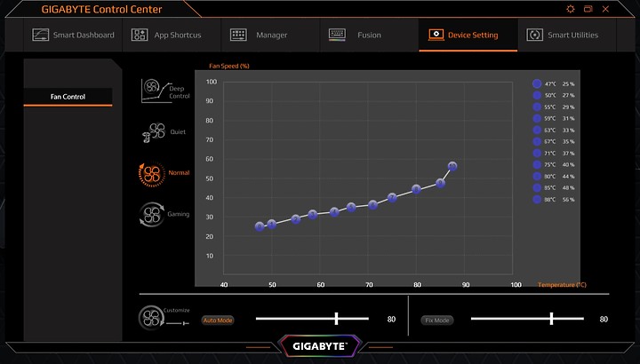Click the App Shortcus grid icon
Viewport: 640px width, 364px height.
(x=140, y=35)
